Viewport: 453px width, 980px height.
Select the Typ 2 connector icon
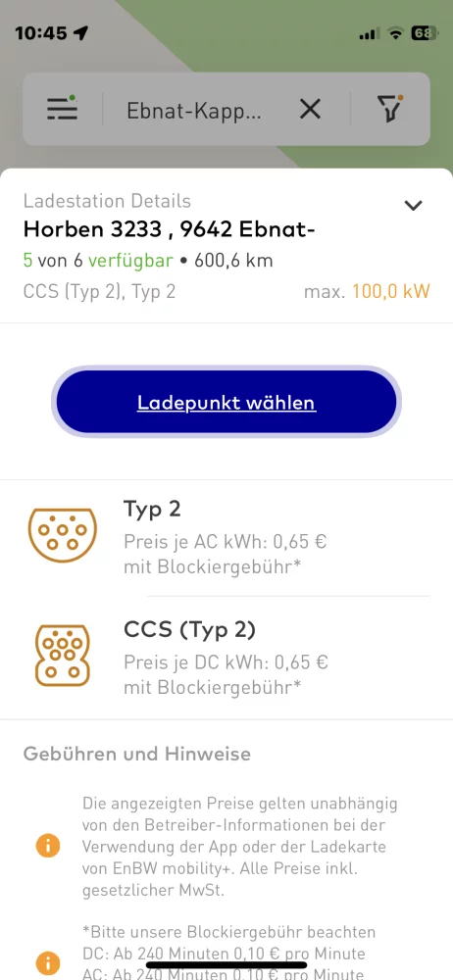click(63, 535)
